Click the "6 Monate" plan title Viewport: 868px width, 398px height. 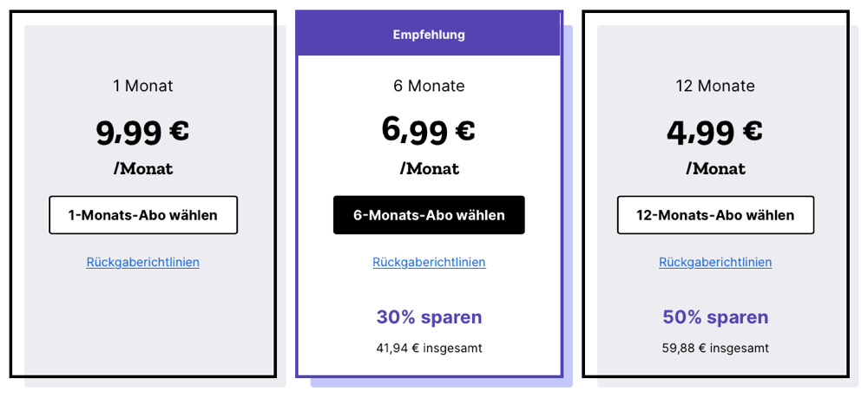(429, 86)
